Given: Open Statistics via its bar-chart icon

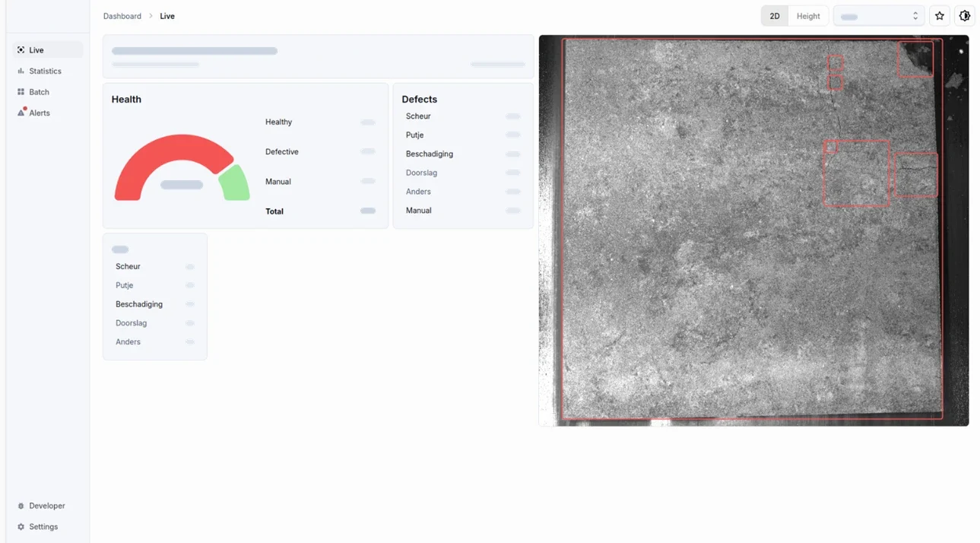Looking at the screenshot, I should coord(21,71).
